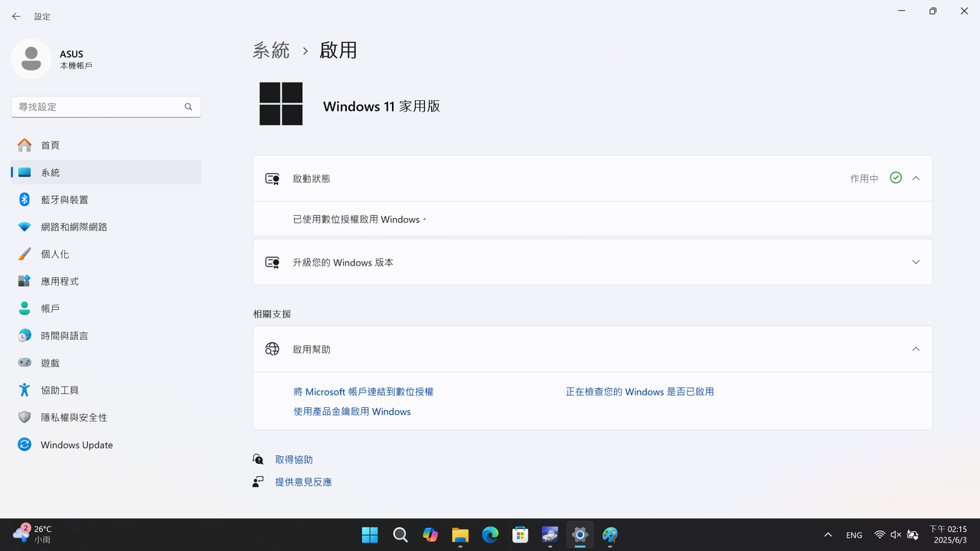
Task: Open Microsoft Store from taskbar
Action: pos(520,535)
